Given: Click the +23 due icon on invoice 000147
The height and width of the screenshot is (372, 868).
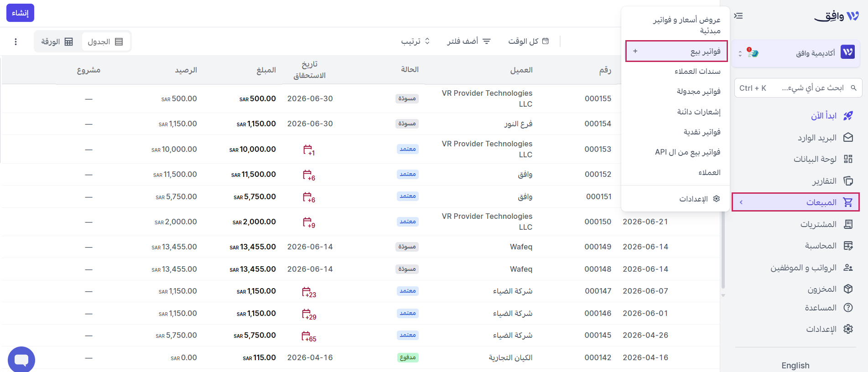Looking at the screenshot, I should tap(309, 292).
